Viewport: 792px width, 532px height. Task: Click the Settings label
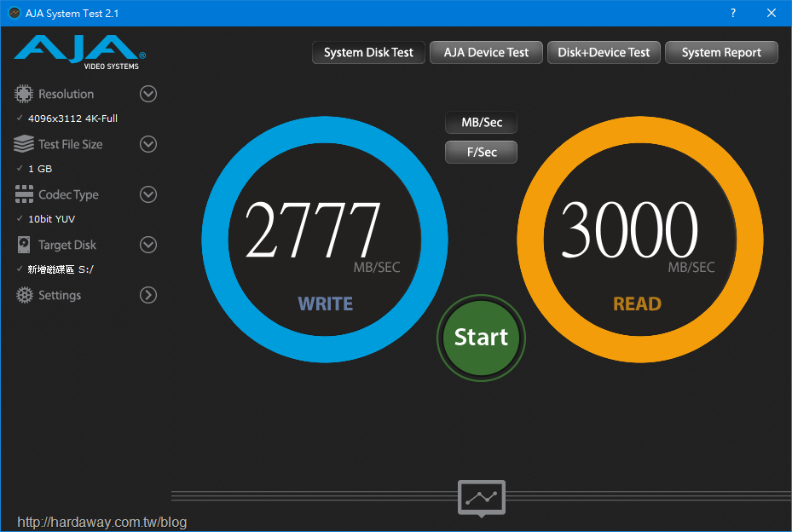(60, 295)
